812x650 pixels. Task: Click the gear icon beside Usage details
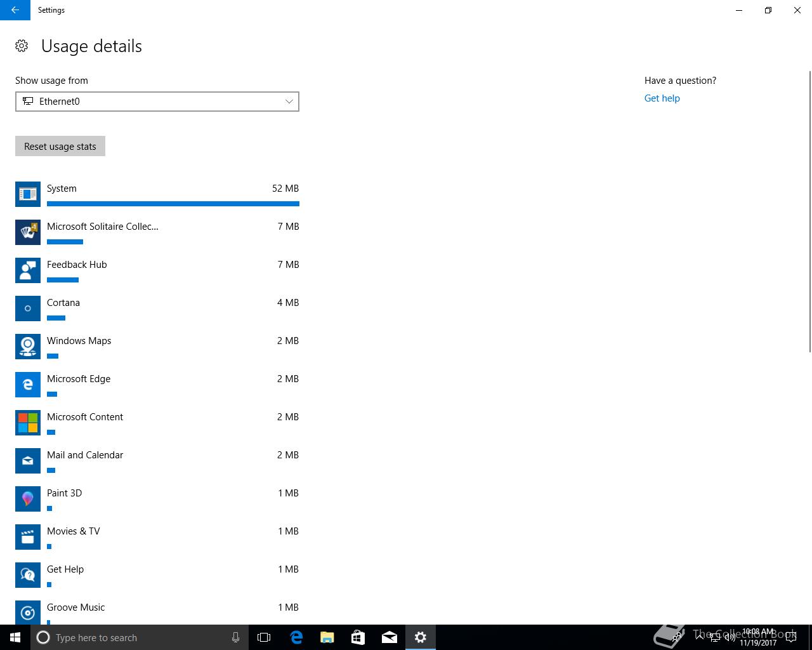click(22, 46)
